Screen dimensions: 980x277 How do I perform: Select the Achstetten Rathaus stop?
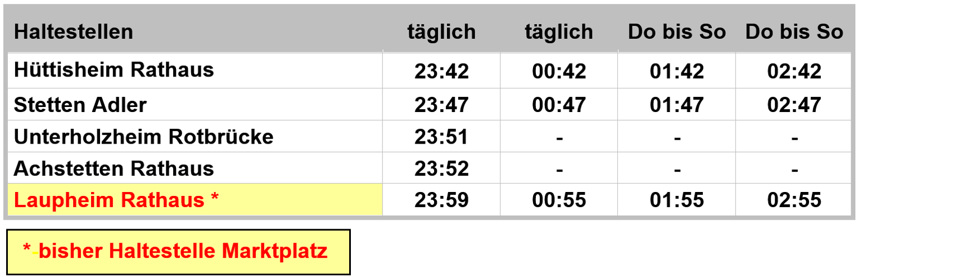pos(114,168)
